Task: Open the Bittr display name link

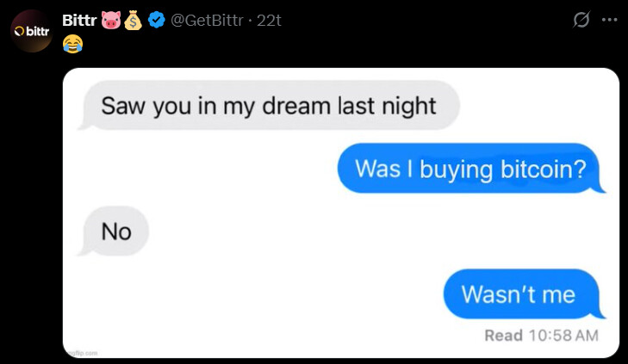Action: coord(79,20)
